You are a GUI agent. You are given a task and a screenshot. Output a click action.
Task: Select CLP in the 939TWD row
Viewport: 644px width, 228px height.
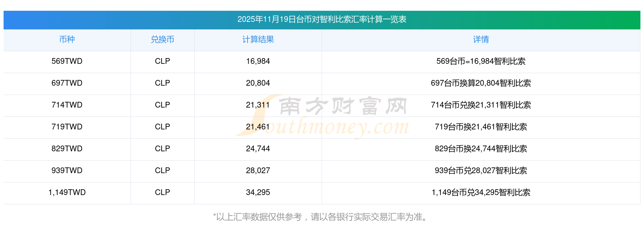pos(162,171)
